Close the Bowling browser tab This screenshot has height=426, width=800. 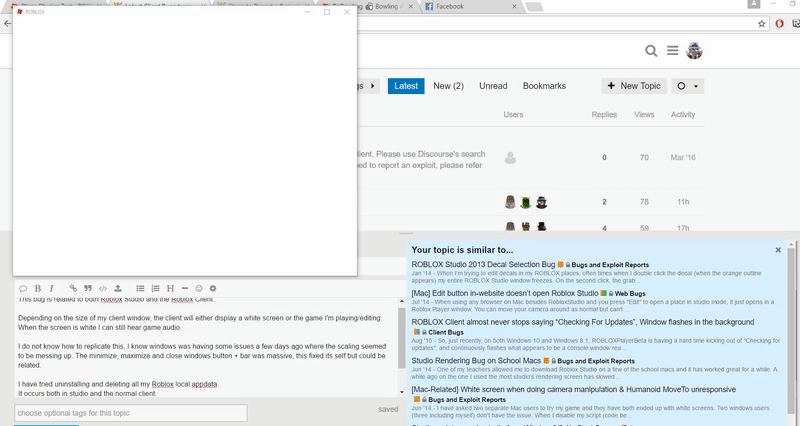coord(412,7)
